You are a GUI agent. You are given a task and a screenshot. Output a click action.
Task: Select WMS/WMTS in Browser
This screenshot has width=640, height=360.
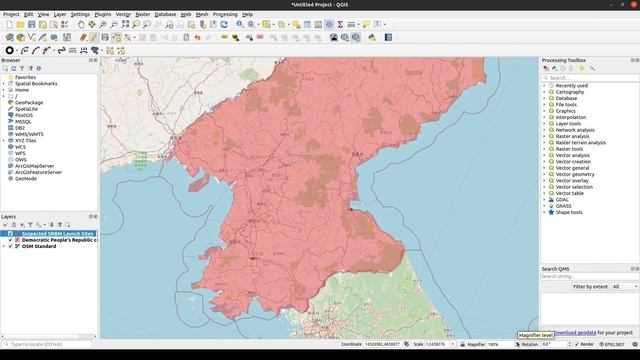29,134
